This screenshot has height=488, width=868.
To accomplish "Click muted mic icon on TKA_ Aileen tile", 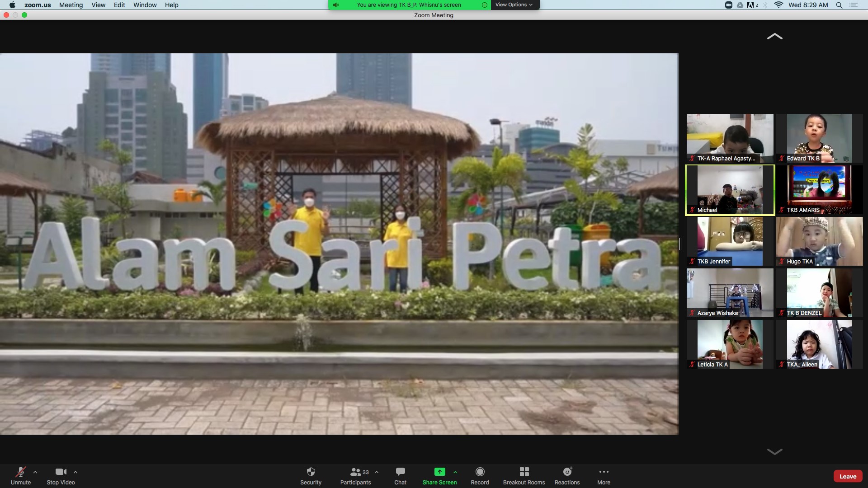I will tap(782, 365).
